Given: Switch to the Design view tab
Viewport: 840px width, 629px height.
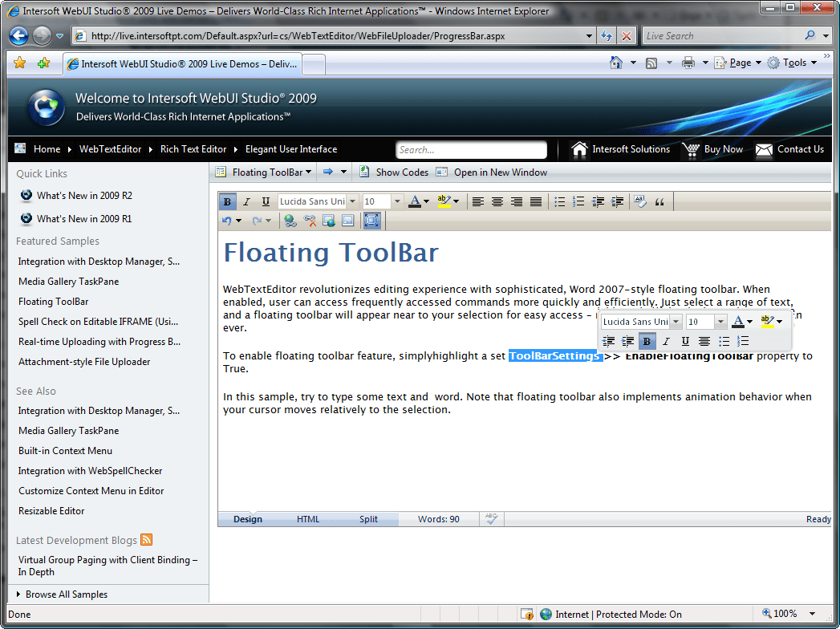Looking at the screenshot, I should 248,519.
